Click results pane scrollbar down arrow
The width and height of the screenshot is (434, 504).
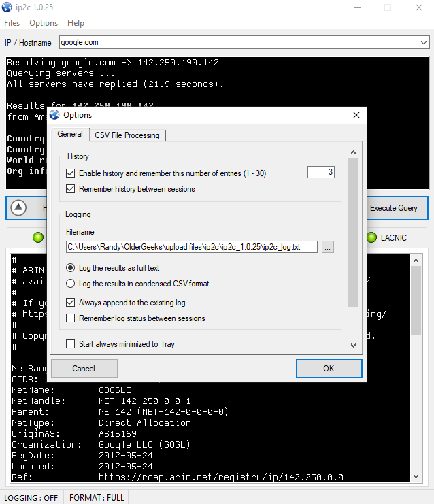pyautogui.click(x=416, y=476)
